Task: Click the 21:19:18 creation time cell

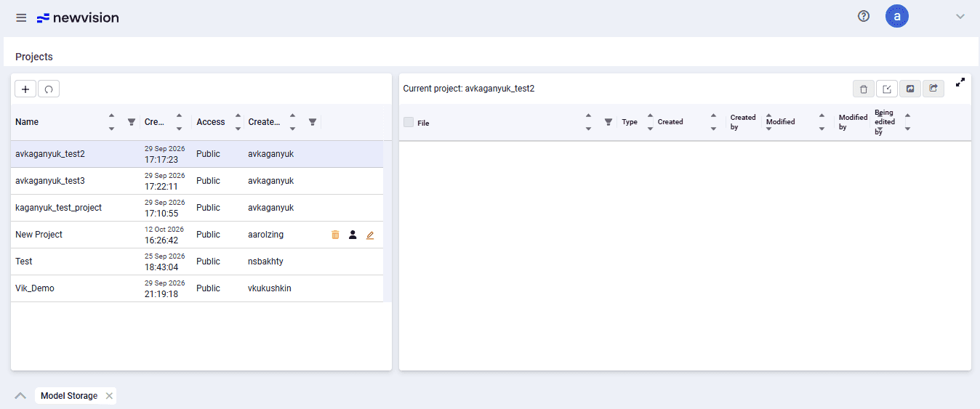Action: 161,294
